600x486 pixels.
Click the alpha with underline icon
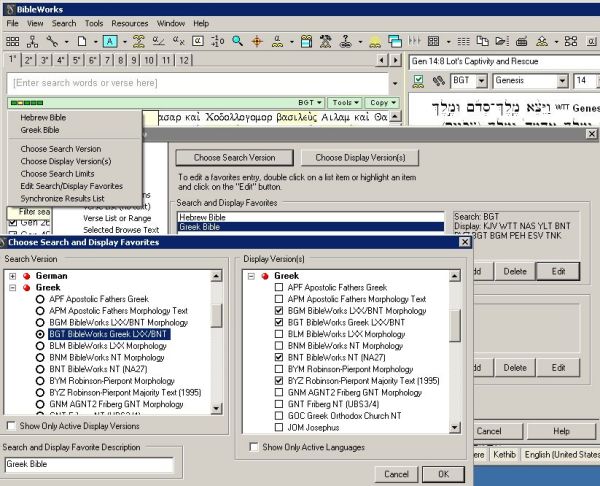click(158, 41)
